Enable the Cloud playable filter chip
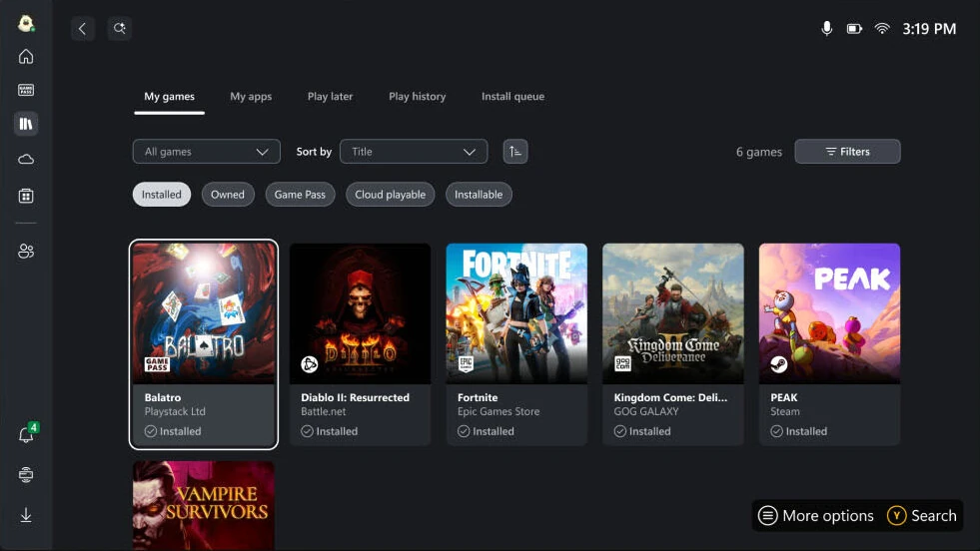 [x=391, y=195]
